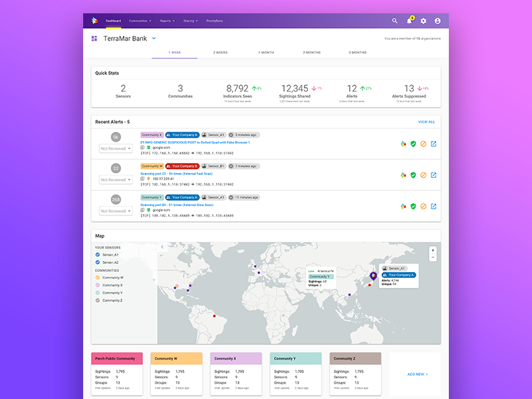This screenshot has width=532, height=399.
Task: Click orange suppress icon on port 80 alert
Action: (423, 206)
